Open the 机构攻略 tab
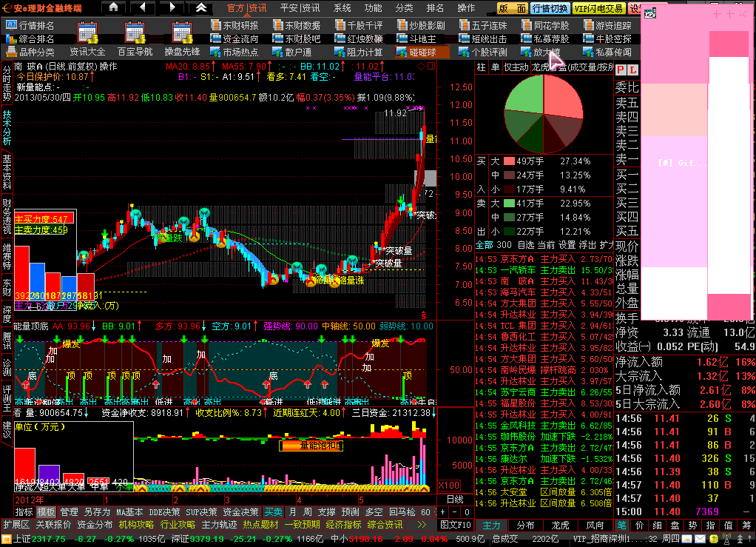The height and width of the screenshot is (547, 756). (x=136, y=525)
